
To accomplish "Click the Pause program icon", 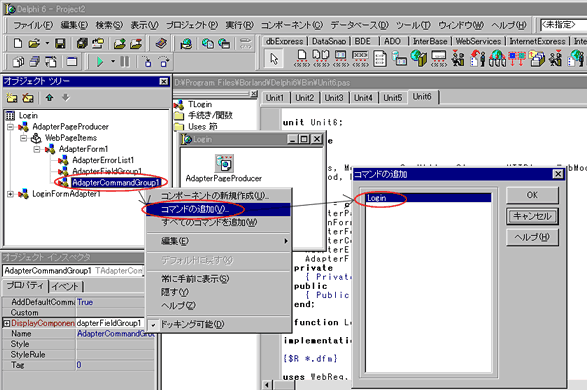I will point(125,61).
